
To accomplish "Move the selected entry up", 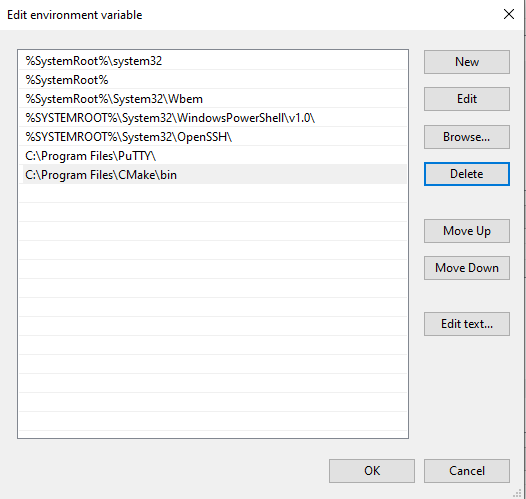I will click(x=467, y=231).
